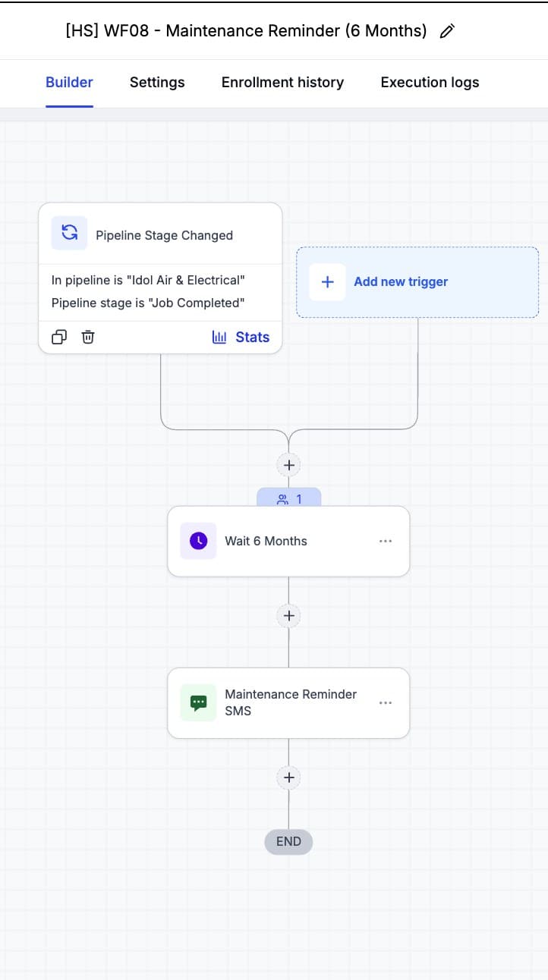View the Execution logs tab

[430, 82]
